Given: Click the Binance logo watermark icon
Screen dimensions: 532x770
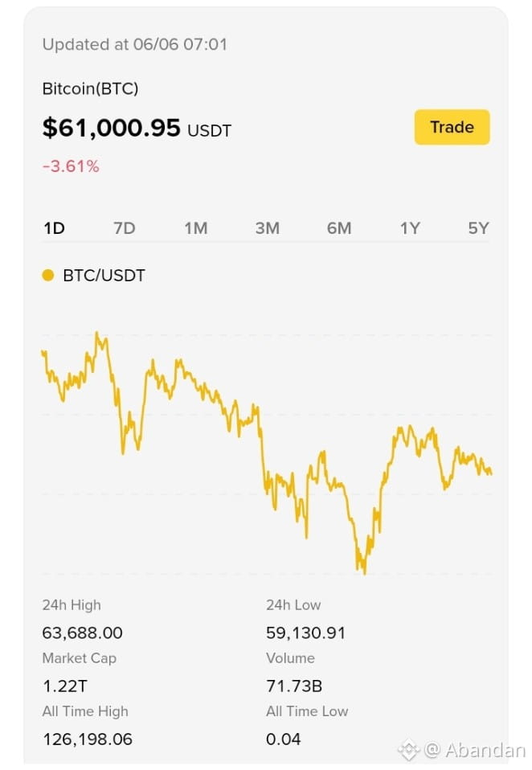Looking at the screenshot, I should pos(408,750).
